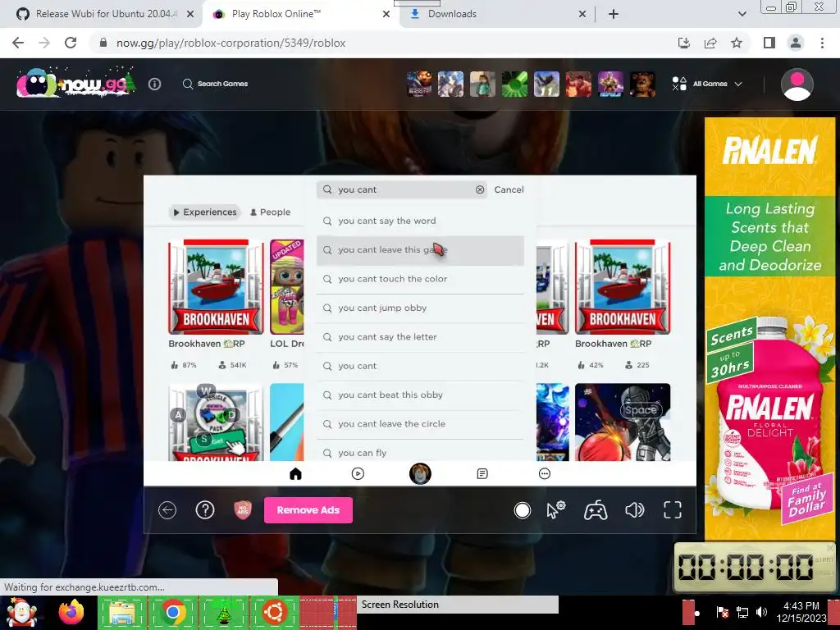Choose suggestion 'you cant leave this game'
Screen dimensions: 840x630
[x=420, y=250]
